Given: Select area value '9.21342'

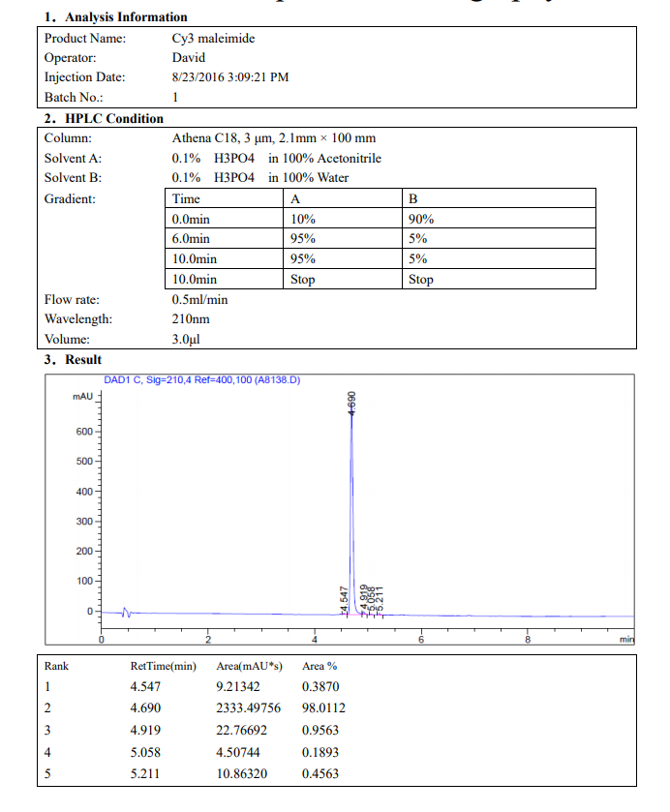Looking at the screenshot, I should tap(238, 687).
